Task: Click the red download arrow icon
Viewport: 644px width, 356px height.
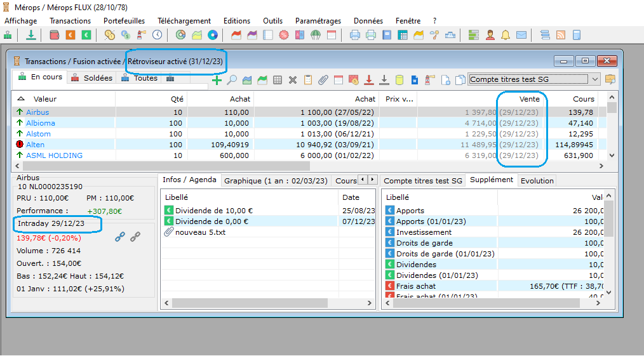Action: pos(369,80)
